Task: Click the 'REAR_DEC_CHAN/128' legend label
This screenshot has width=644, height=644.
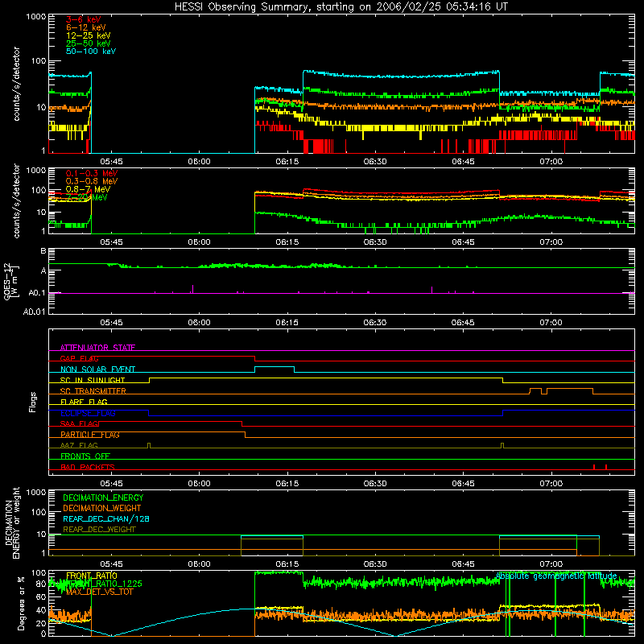Action: pos(106,519)
